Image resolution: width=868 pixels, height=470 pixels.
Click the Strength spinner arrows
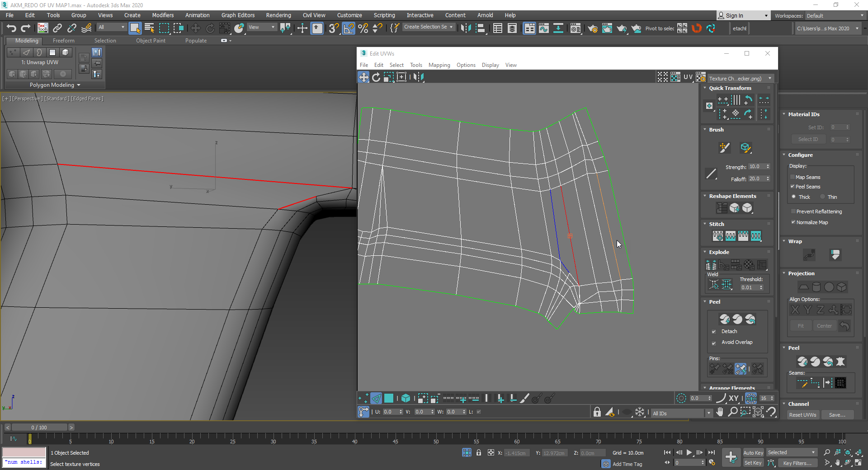[768, 167]
